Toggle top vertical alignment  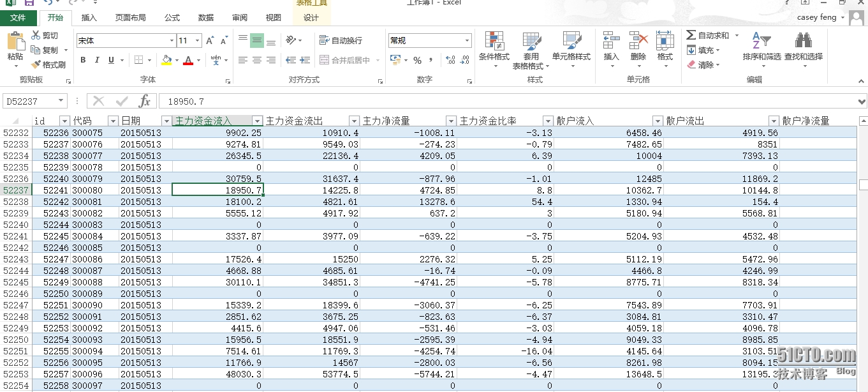pyautogui.click(x=243, y=40)
